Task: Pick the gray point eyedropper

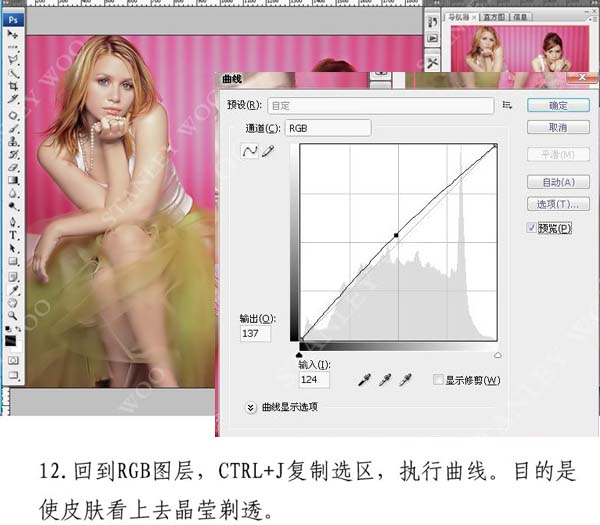Action: [386, 380]
